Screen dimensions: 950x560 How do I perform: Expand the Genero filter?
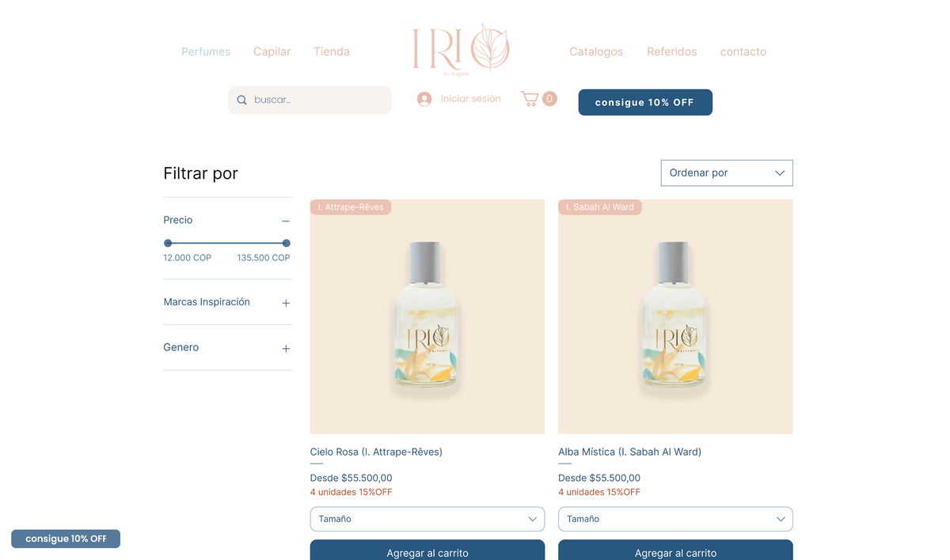click(x=286, y=348)
